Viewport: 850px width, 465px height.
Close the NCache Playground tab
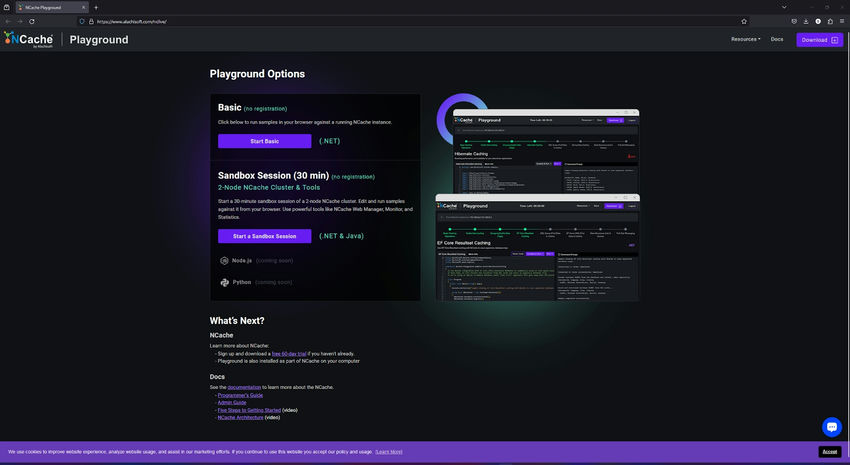coord(83,7)
